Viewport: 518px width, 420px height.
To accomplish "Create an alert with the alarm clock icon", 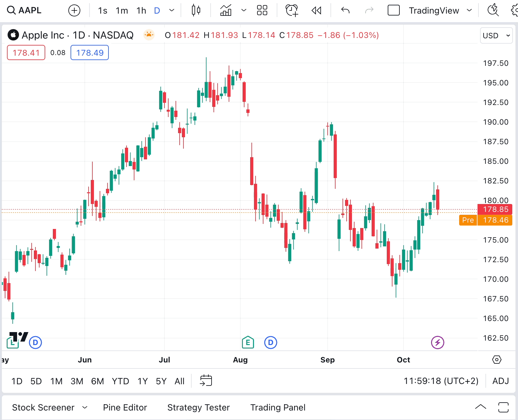I will click(x=292, y=10).
